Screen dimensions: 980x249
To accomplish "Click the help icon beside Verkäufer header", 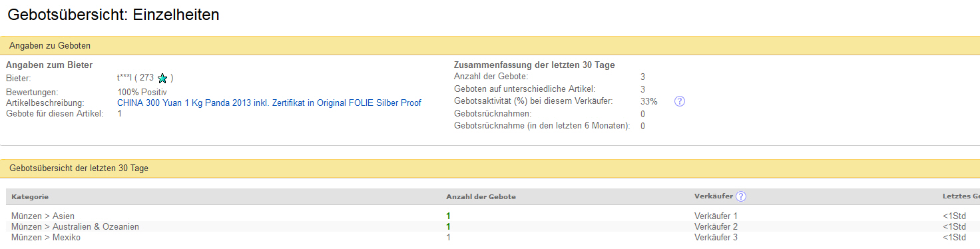I will tap(741, 196).
